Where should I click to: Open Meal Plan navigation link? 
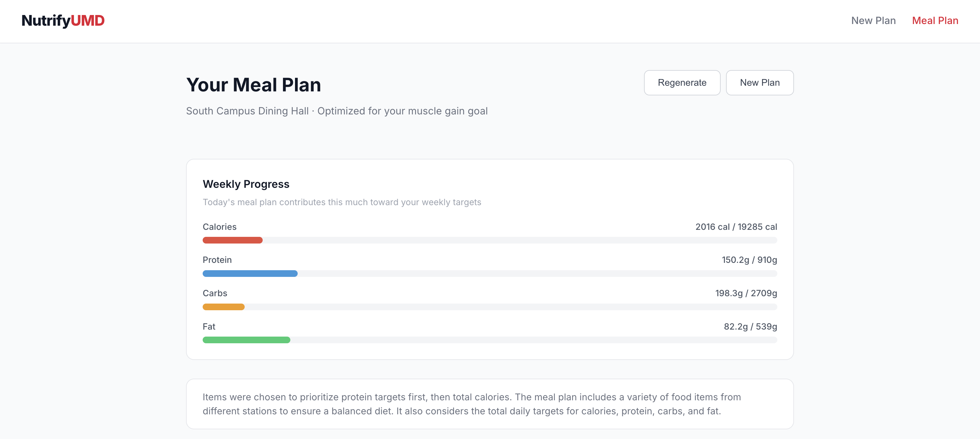click(935, 21)
